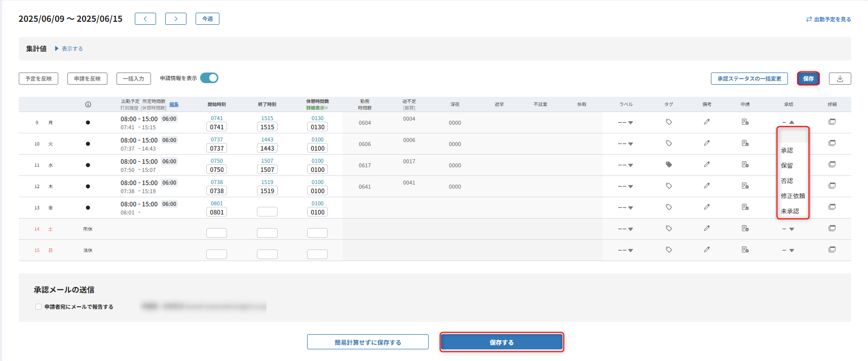This screenshot has width=868, height=361.
Task: Click empty end time field row 13
Action: [268, 212]
